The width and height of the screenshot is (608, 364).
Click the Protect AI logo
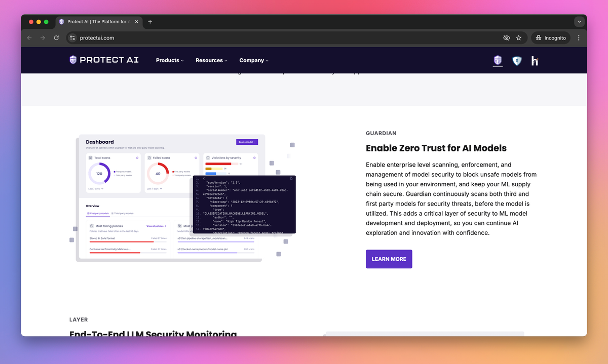pyautogui.click(x=104, y=60)
